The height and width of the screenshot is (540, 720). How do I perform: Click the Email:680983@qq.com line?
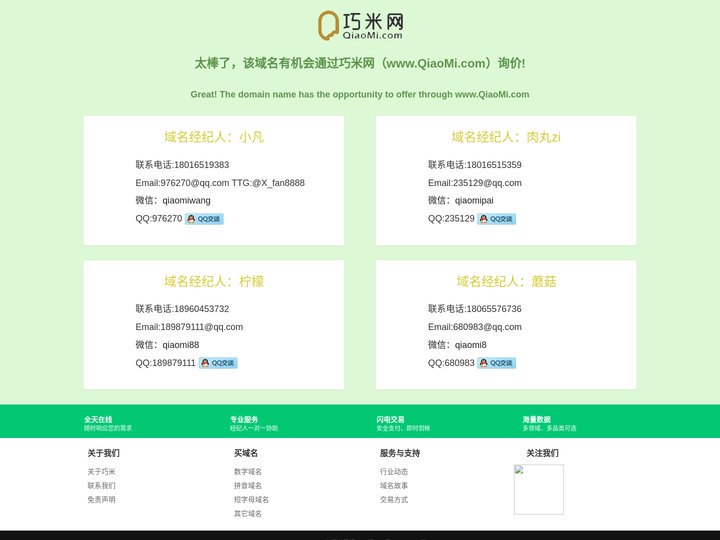[x=475, y=327]
